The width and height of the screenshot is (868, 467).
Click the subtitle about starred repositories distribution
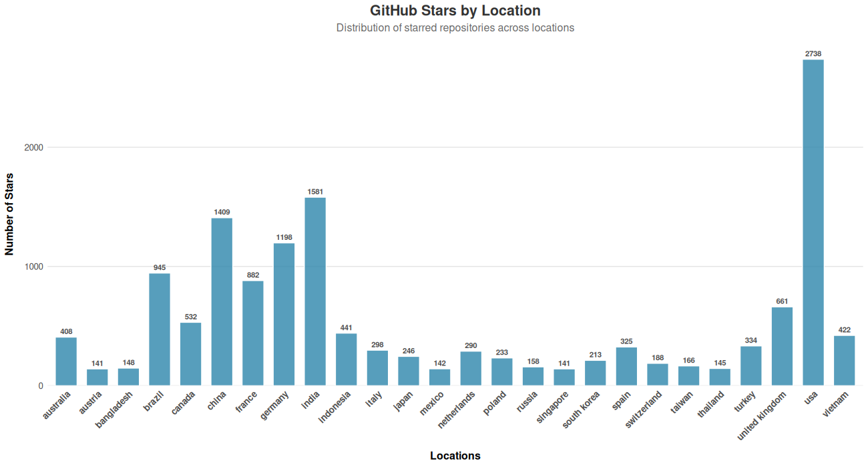click(455, 27)
